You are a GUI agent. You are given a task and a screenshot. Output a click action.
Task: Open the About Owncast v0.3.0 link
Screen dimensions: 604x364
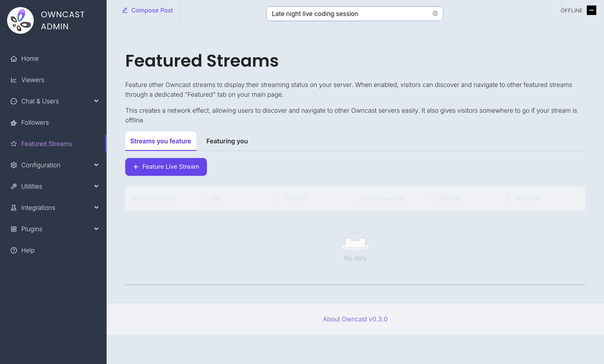[355, 319]
